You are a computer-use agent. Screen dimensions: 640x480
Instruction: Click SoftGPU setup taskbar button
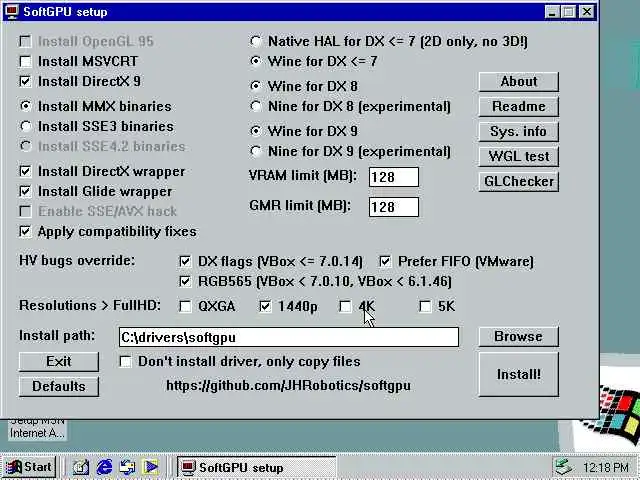point(256,467)
